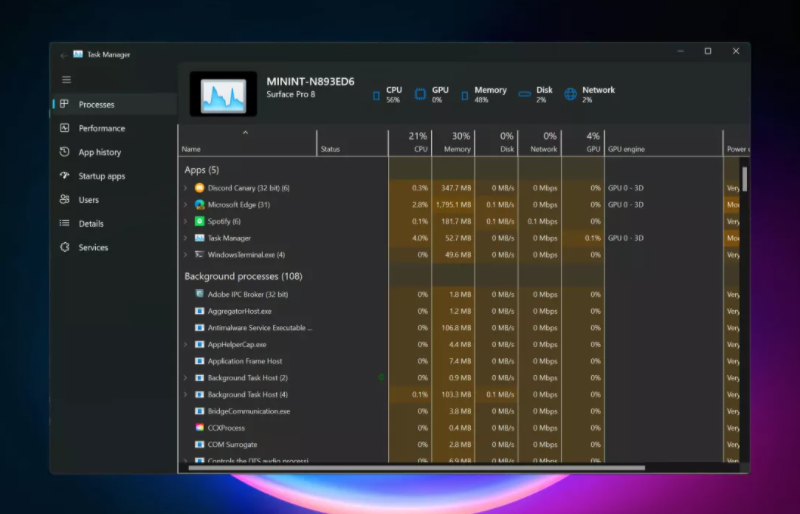Expand Microsoft Edge (31) process group

click(x=186, y=205)
